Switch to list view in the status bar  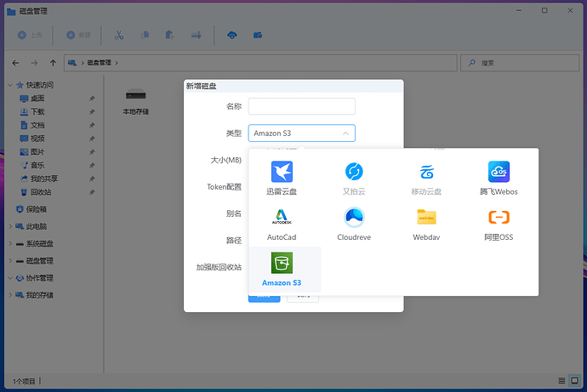[561, 381]
